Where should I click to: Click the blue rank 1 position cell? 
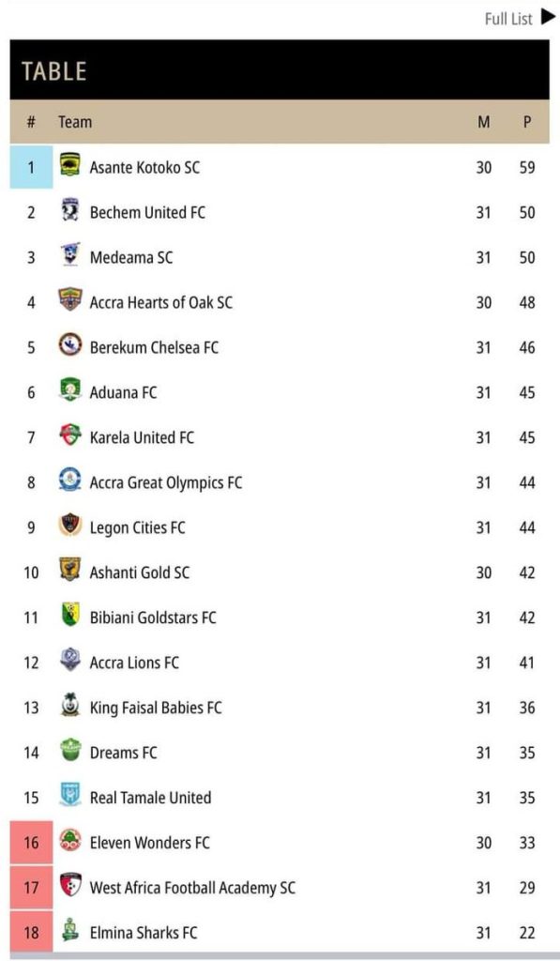point(31,167)
